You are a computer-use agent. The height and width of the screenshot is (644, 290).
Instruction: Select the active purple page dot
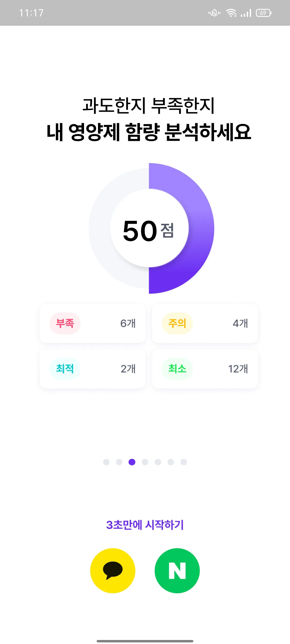point(132,462)
